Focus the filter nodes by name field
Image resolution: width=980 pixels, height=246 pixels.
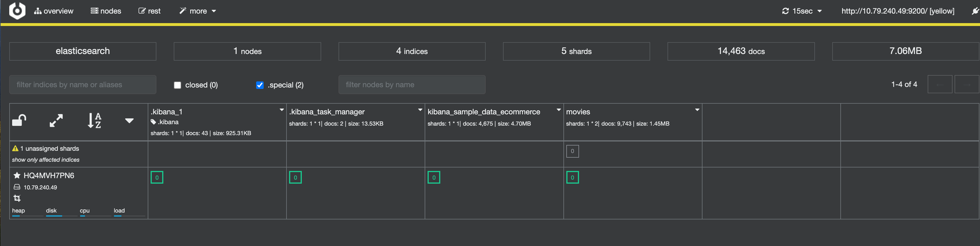[412, 84]
